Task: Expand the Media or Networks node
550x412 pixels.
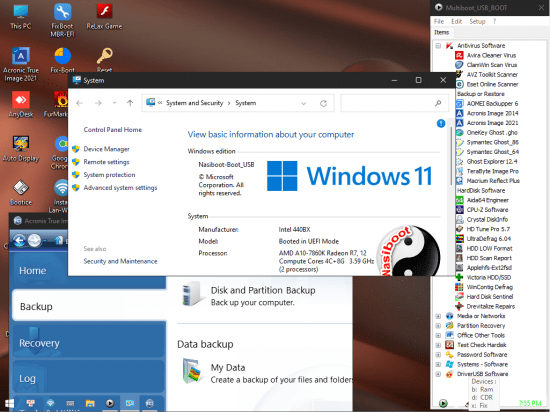Action: [x=438, y=316]
